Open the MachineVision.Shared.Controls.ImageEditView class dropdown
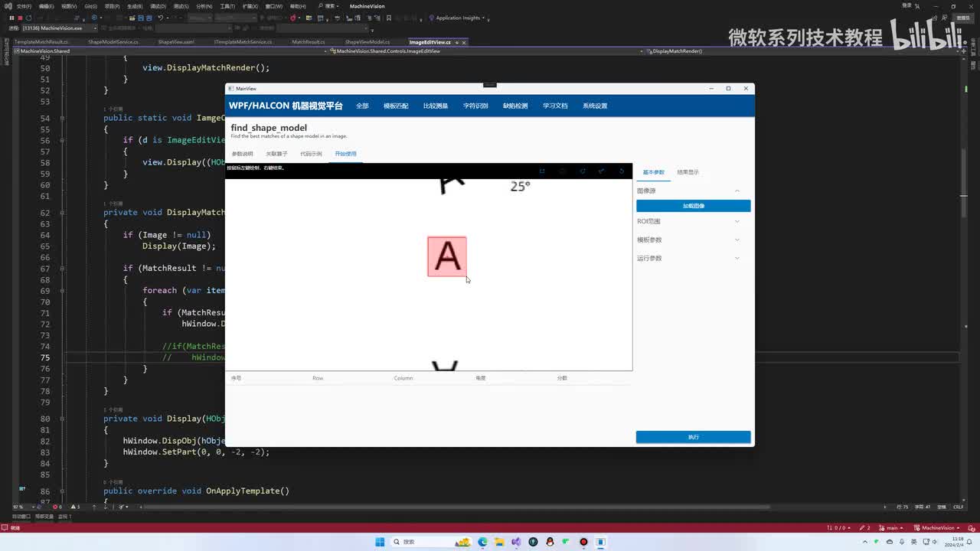This screenshot has width=980, height=551. pos(486,51)
